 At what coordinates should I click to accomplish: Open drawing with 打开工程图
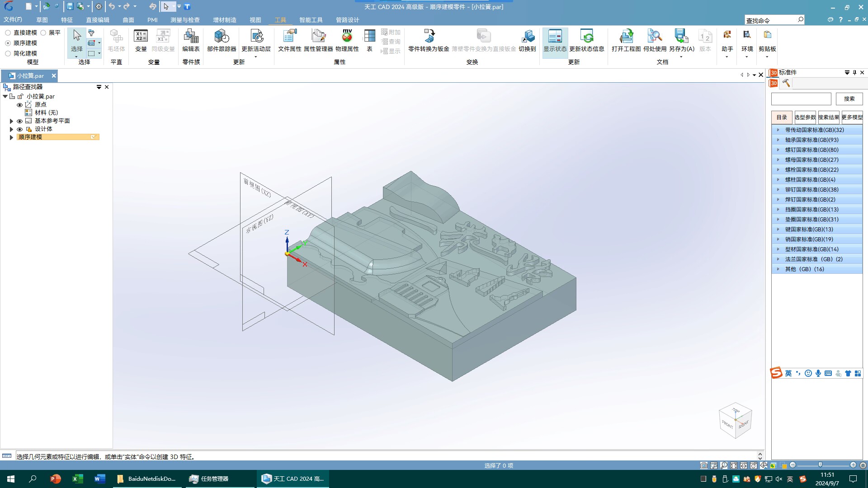point(626,41)
